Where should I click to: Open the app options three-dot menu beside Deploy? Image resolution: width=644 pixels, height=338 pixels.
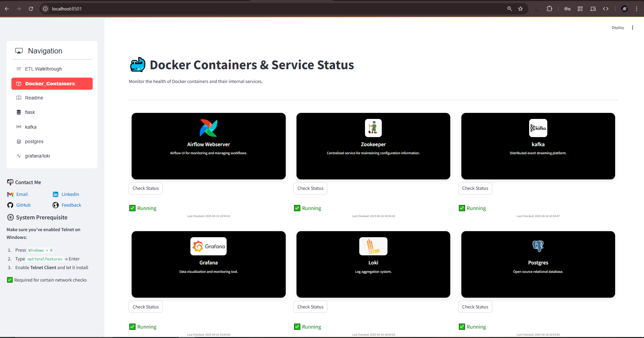pyautogui.click(x=633, y=28)
